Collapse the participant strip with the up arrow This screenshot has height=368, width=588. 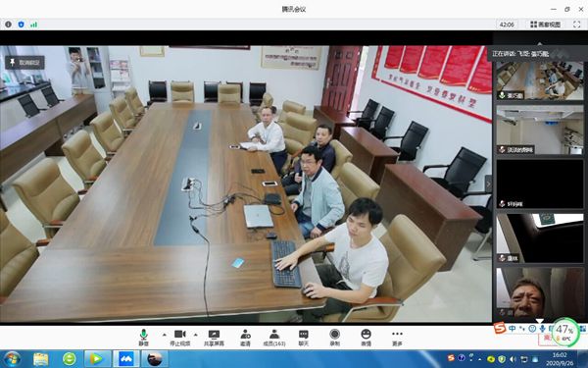540,43
